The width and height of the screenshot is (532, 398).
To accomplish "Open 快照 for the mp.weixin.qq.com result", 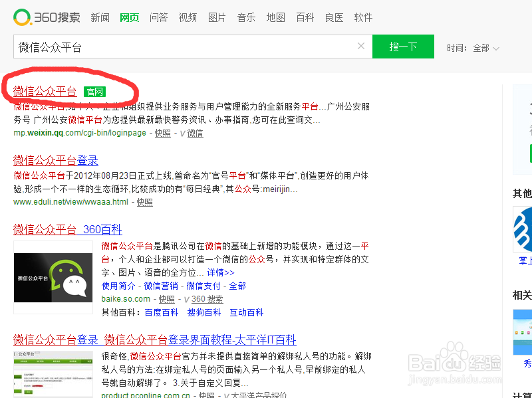I will pyautogui.click(x=163, y=134).
